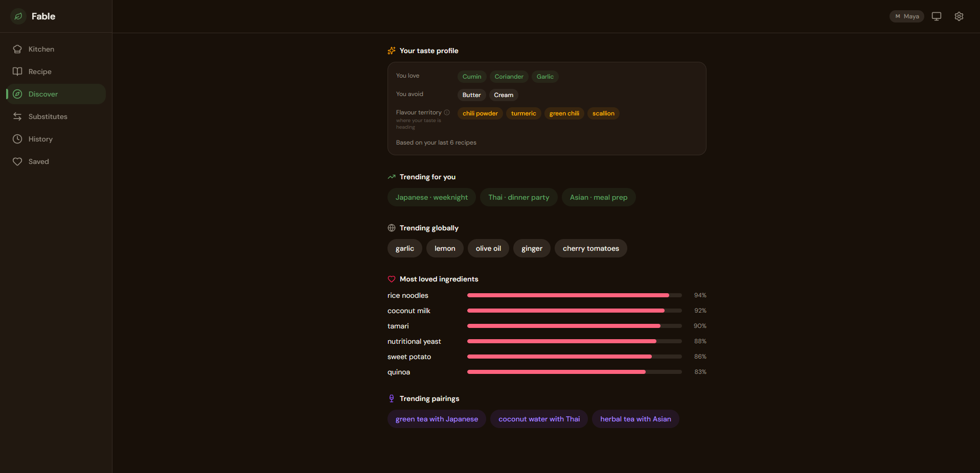This screenshot has height=473, width=980.
Task: Click the 'nutritional yeast' ingredient label
Action: pyautogui.click(x=414, y=341)
